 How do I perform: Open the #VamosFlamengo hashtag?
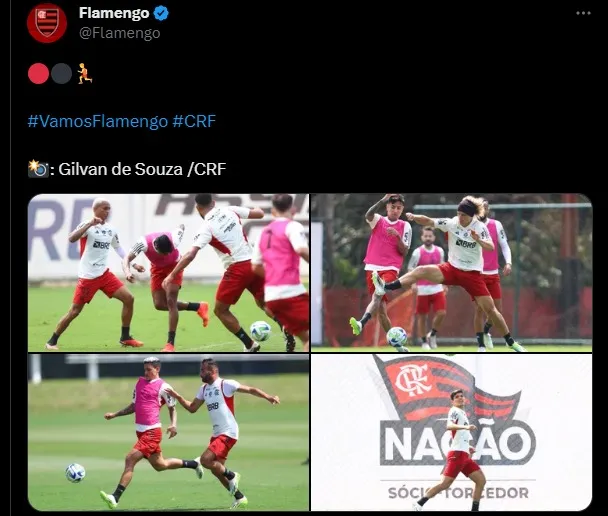click(98, 121)
